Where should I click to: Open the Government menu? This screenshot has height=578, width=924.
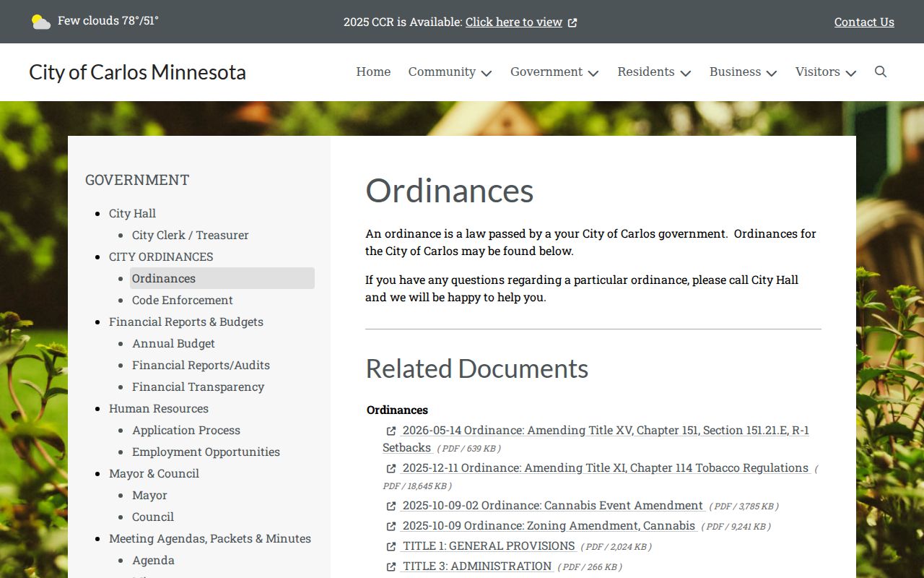(546, 72)
